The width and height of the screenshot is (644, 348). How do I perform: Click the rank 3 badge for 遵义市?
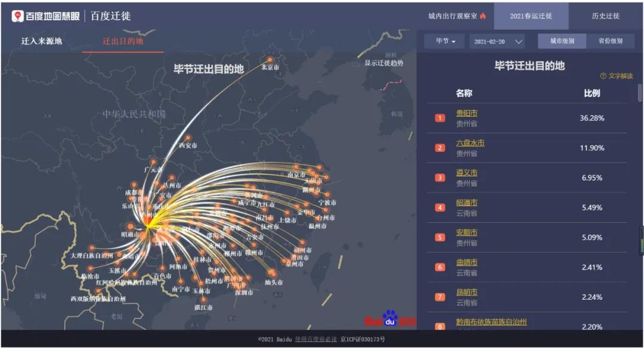click(440, 178)
